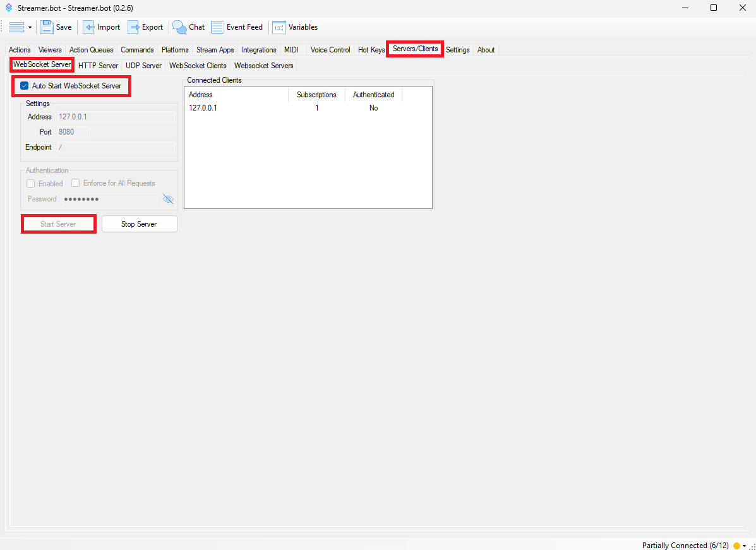The width and height of the screenshot is (756, 550).
Task: Click the Save disk icon
Action: 47,27
